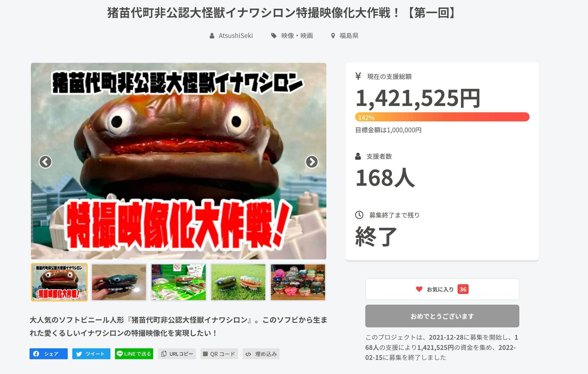Screen dimensions: 588x374
Task: Click the main Inawashiron monster image
Action: click(178, 161)
